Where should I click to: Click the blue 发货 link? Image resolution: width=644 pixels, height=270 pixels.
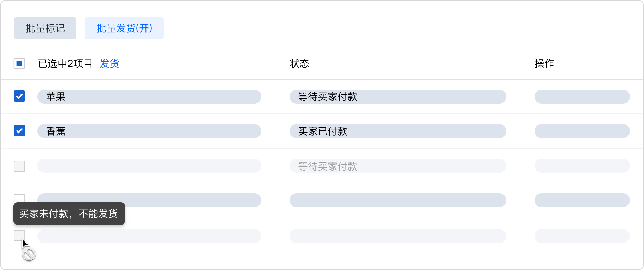click(109, 63)
